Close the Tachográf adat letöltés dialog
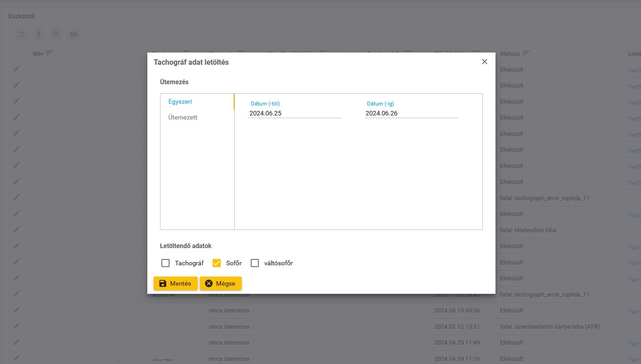This screenshot has width=641, height=364. [x=485, y=62]
